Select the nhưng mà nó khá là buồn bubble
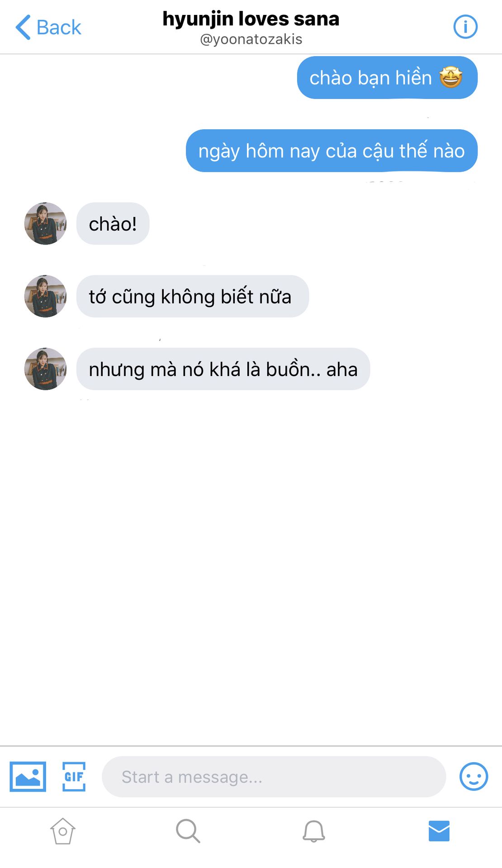 tap(223, 369)
